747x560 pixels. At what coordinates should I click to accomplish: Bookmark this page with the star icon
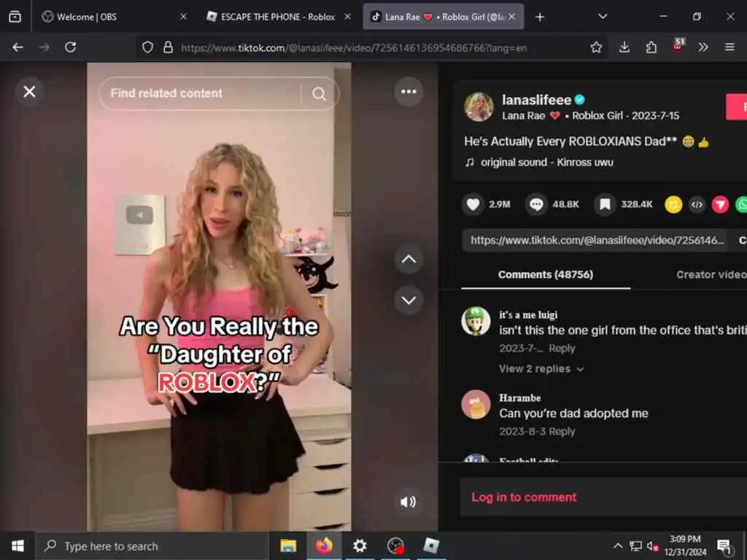coord(596,47)
